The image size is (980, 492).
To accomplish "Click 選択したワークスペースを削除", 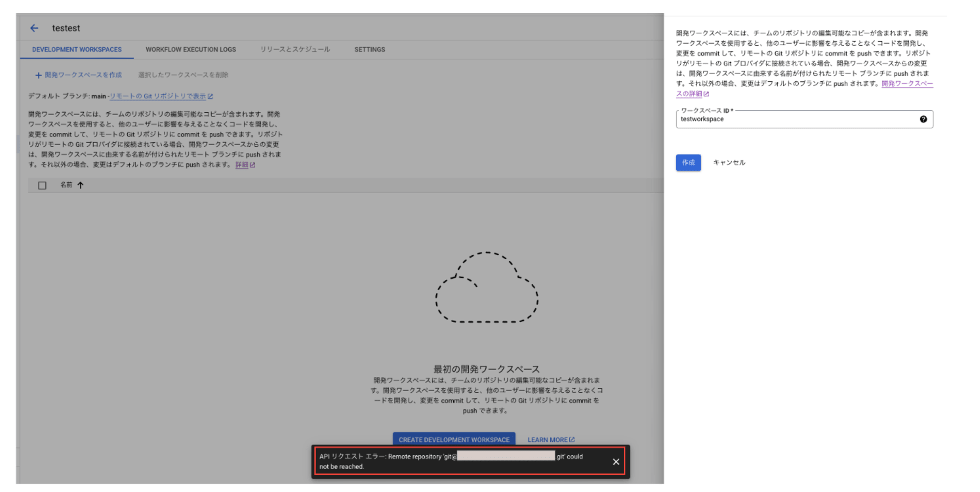I will pos(183,75).
